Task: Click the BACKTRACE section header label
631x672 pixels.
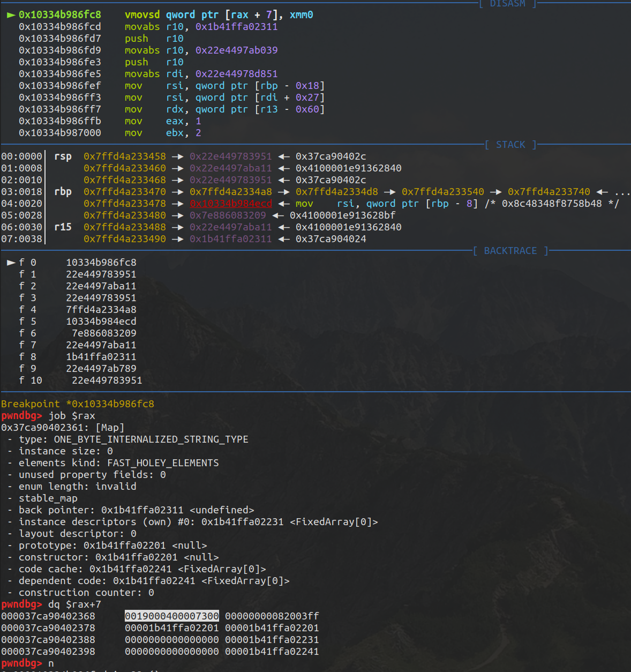Action: [x=510, y=251]
